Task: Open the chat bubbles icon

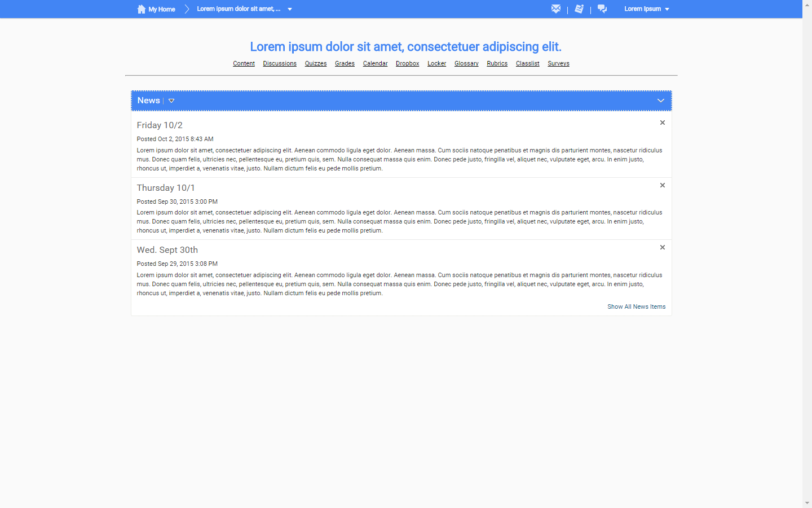Action: (602, 8)
